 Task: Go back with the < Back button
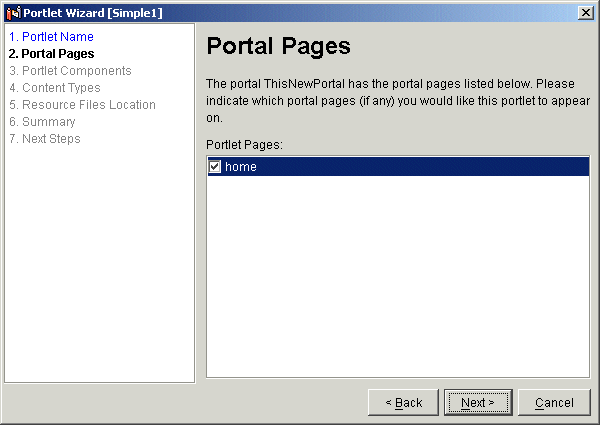click(x=403, y=402)
